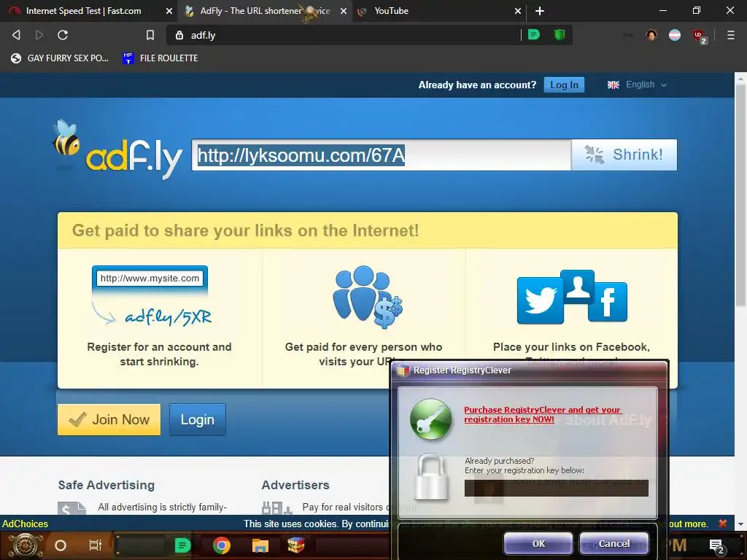Close the Internet Speed Test tab

tap(169, 11)
